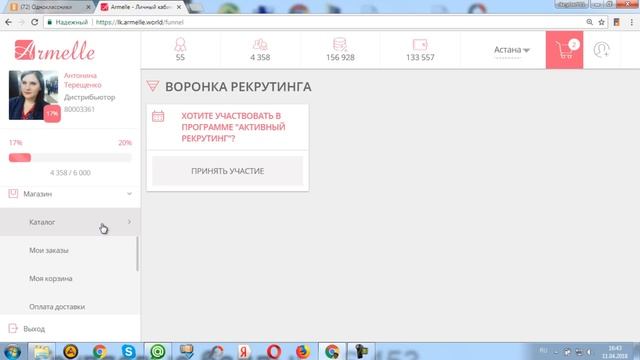Image resolution: width=640 pixels, height=360 pixels.
Task: Click the rank badge icon above 55
Action: pyautogui.click(x=180, y=44)
